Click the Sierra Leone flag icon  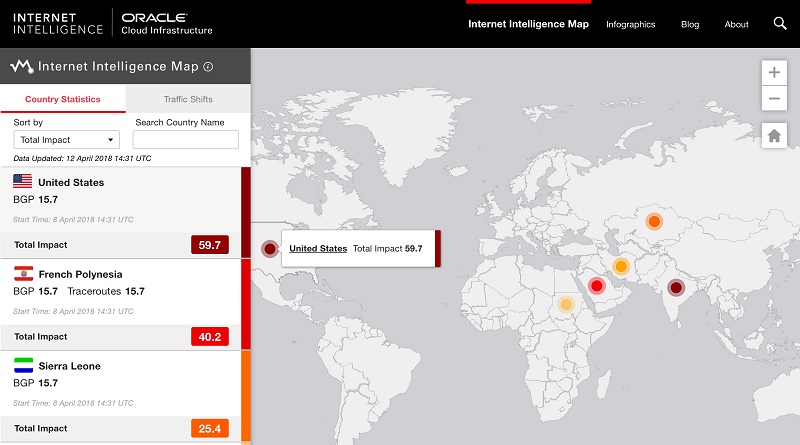23,365
